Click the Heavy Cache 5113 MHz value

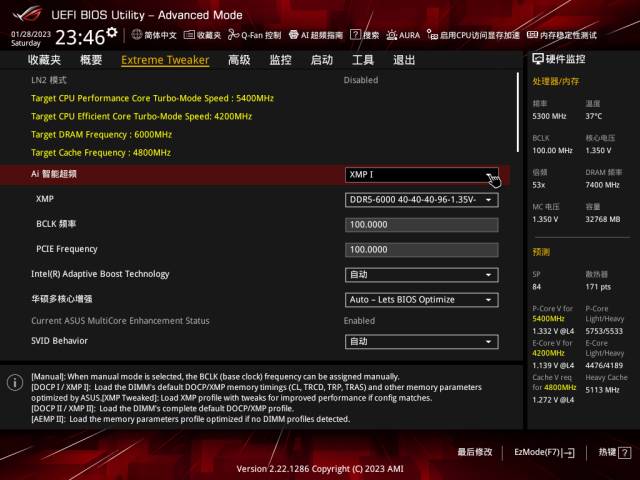point(602,390)
